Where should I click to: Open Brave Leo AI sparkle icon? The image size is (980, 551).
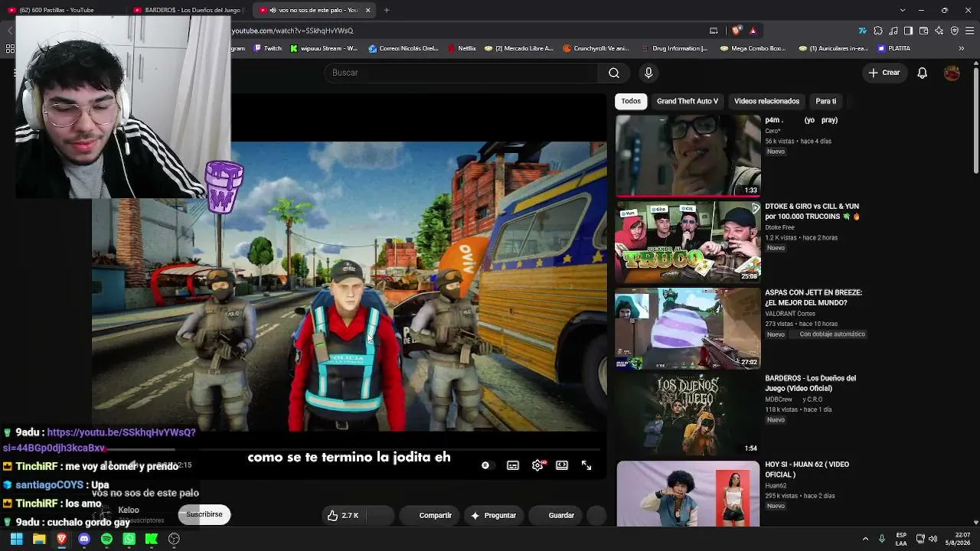click(x=939, y=31)
